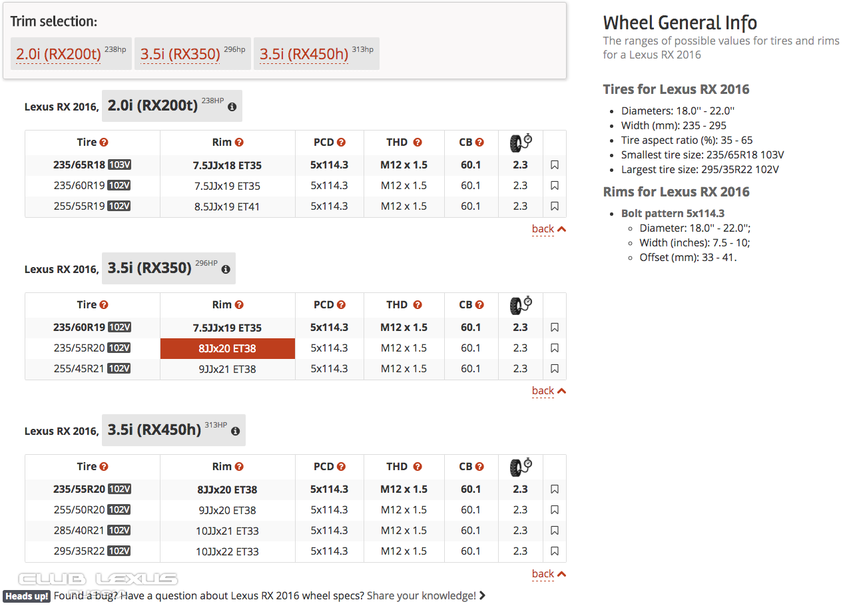Click info icon next to 2.0i (RX200t) heading
855x616 pixels.
click(x=232, y=107)
